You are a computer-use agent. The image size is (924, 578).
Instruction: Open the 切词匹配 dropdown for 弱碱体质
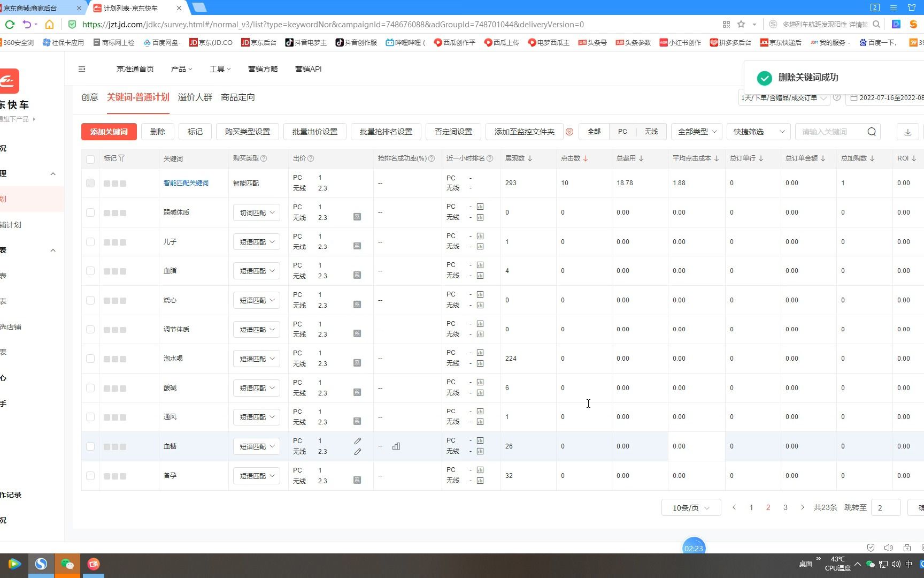click(x=257, y=212)
